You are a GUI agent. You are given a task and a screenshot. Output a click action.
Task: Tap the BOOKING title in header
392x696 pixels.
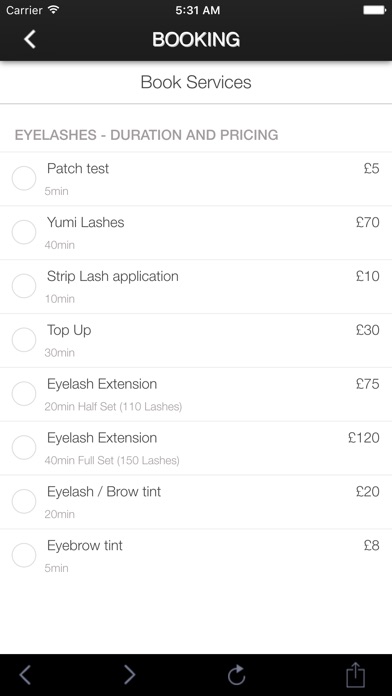point(196,40)
